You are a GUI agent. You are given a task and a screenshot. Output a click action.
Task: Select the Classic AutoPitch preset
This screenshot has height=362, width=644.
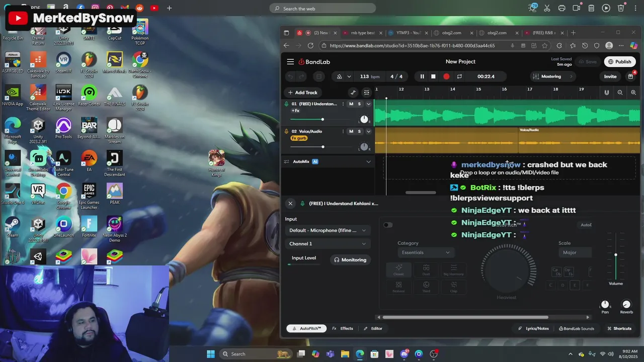[398, 270]
